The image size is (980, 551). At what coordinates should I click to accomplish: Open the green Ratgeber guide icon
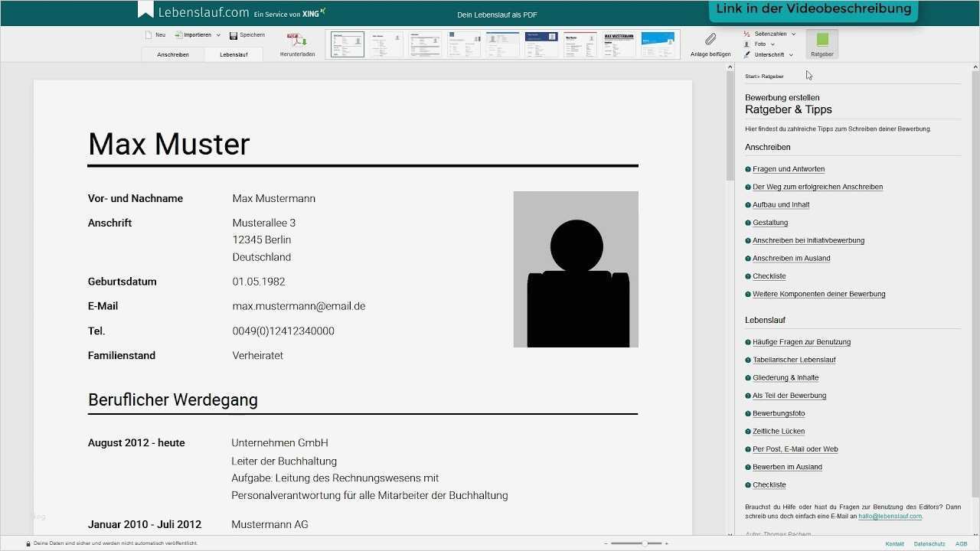(x=822, y=39)
